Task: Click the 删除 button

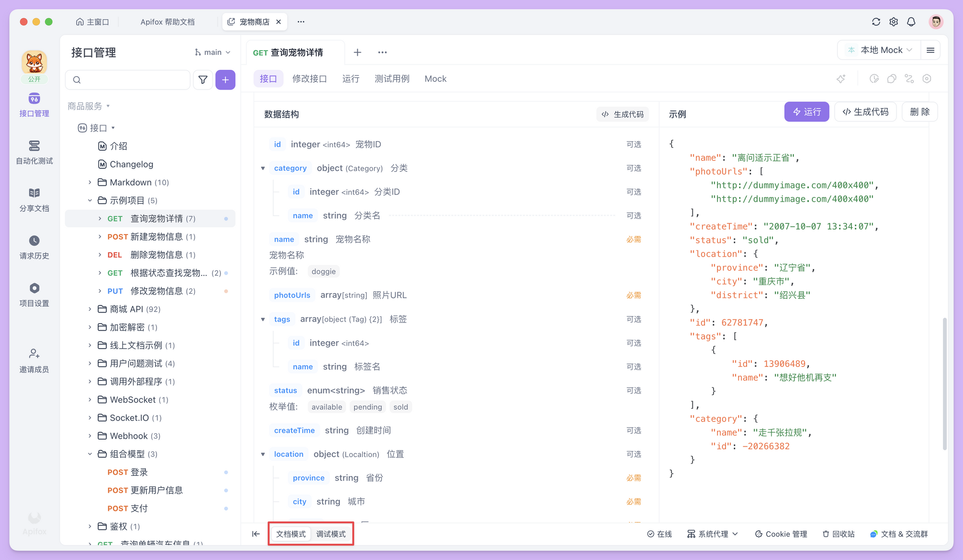Action: (920, 112)
